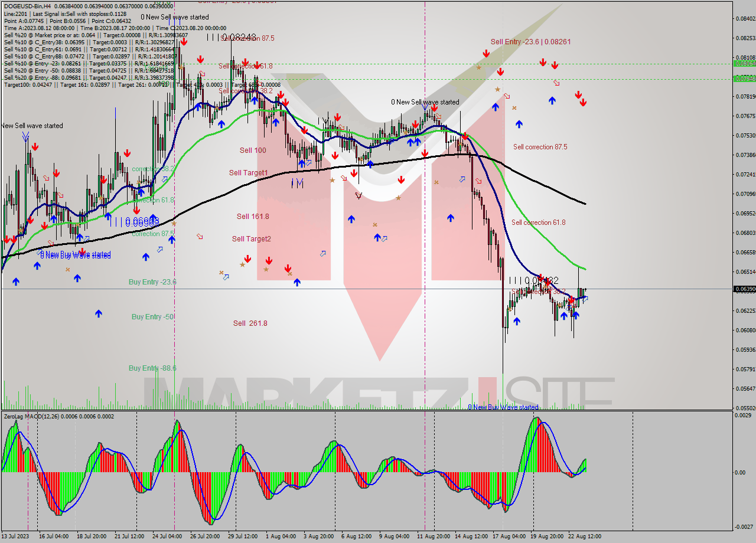Select the Sell %10 @ Entry -23 line
Screen dimensions: 756x543
point(89,63)
